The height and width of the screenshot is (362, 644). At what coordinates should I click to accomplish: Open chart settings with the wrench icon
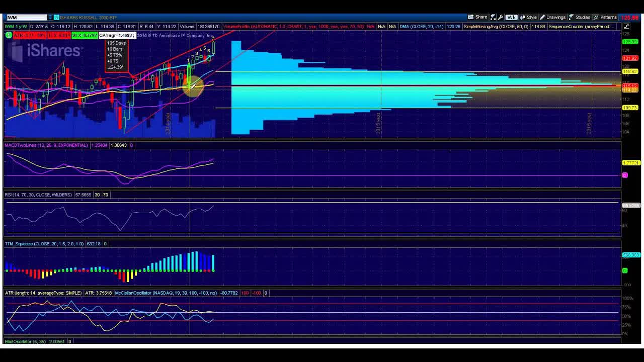501,17
